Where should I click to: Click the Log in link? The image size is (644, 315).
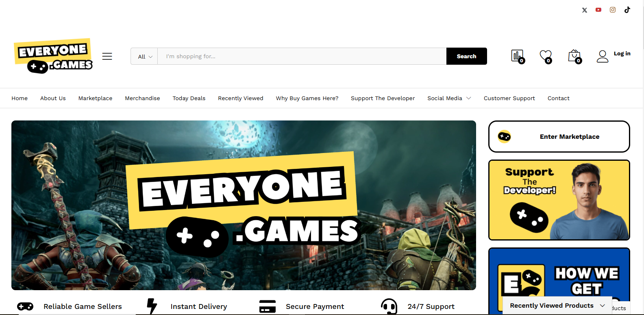click(x=622, y=53)
